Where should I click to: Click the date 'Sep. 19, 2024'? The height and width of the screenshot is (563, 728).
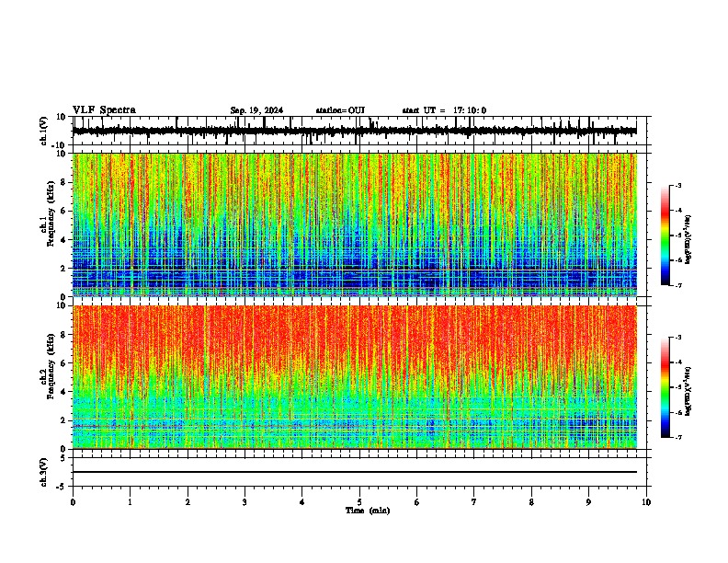(256, 110)
